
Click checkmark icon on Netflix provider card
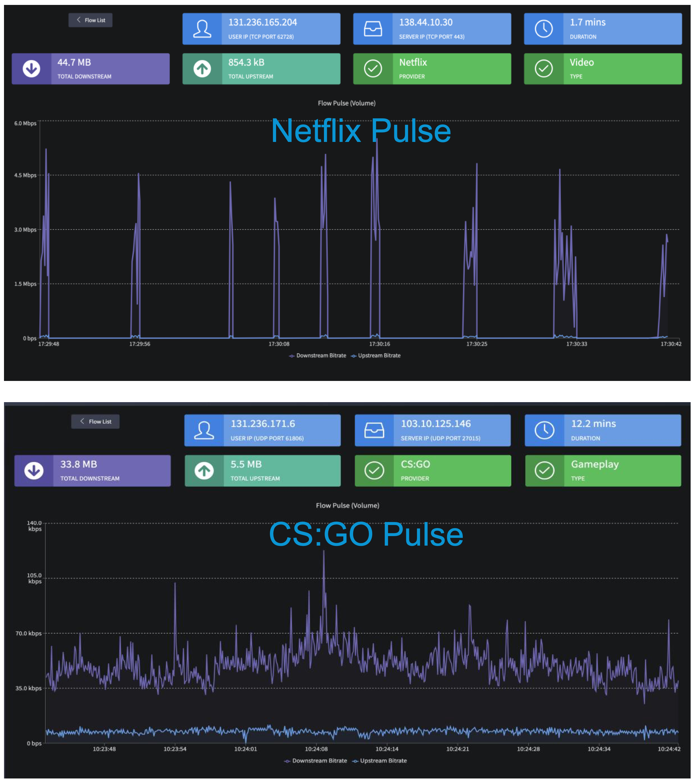tap(373, 69)
